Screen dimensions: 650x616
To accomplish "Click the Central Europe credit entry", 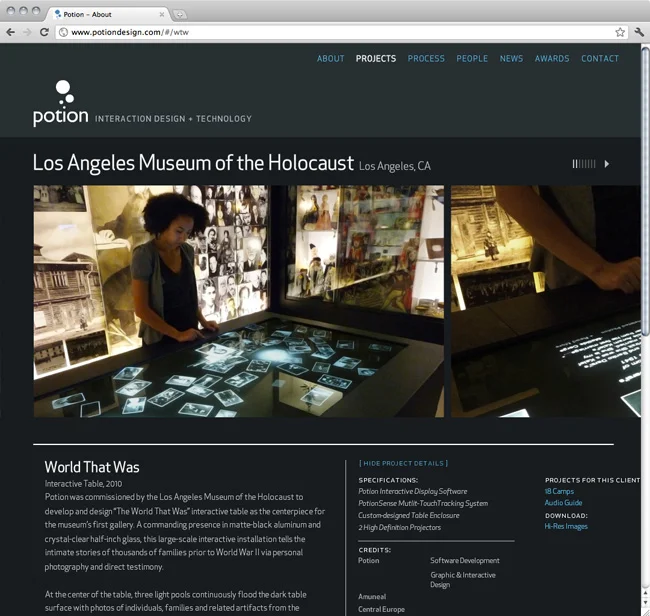I will click(x=381, y=609).
